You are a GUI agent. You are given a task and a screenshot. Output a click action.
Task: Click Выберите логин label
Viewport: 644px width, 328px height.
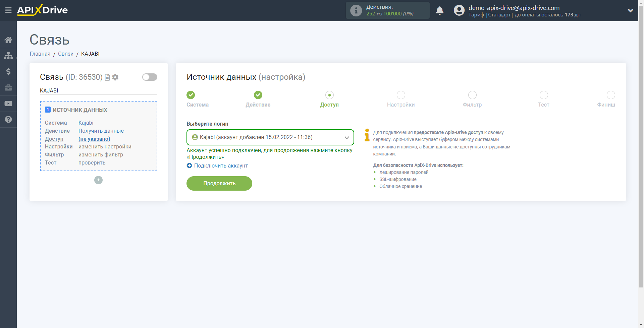point(207,124)
